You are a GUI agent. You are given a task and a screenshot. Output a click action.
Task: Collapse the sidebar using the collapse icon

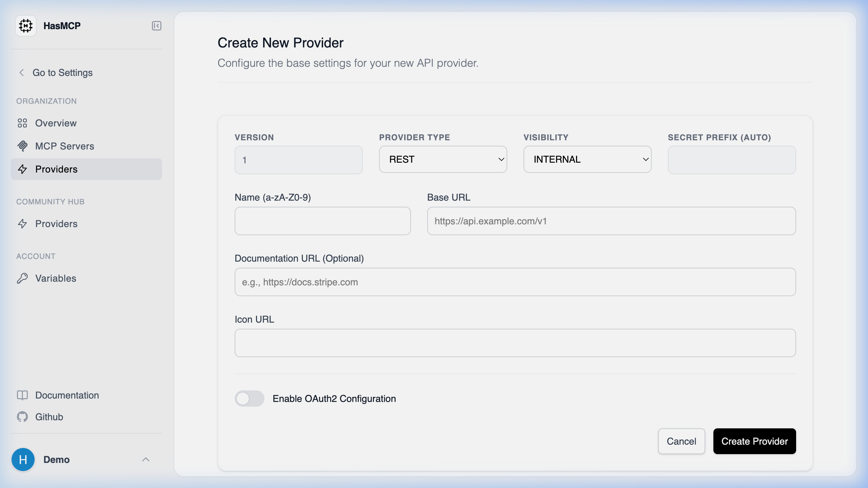click(156, 25)
